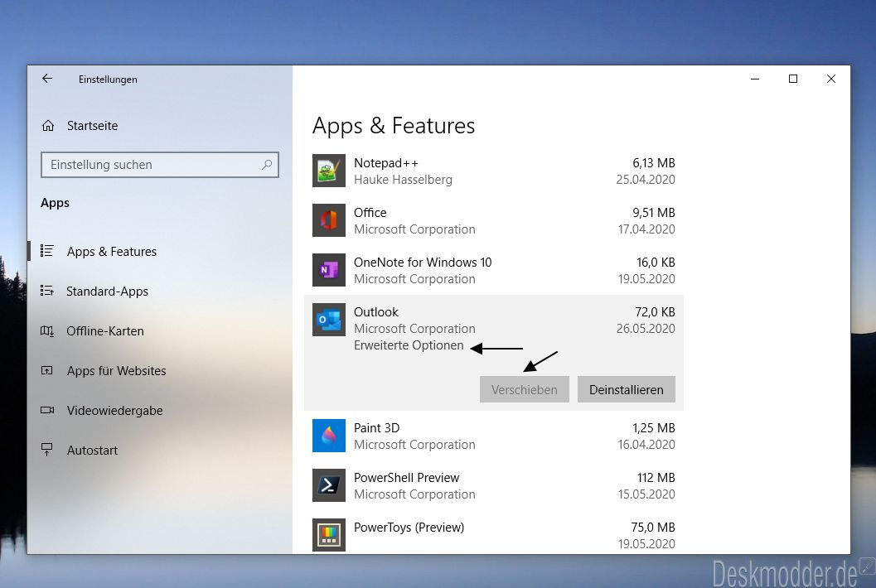876x588 pixels.
Task: Click the Apps section heading in sidebar
Action: coord(55,203)
